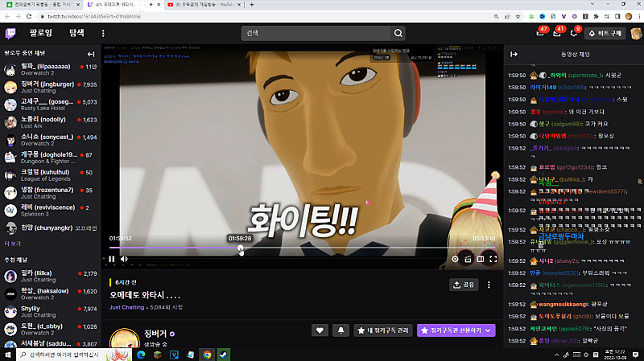Open video player settings gear
644x361 pixels.
click(x=455, y=259)
